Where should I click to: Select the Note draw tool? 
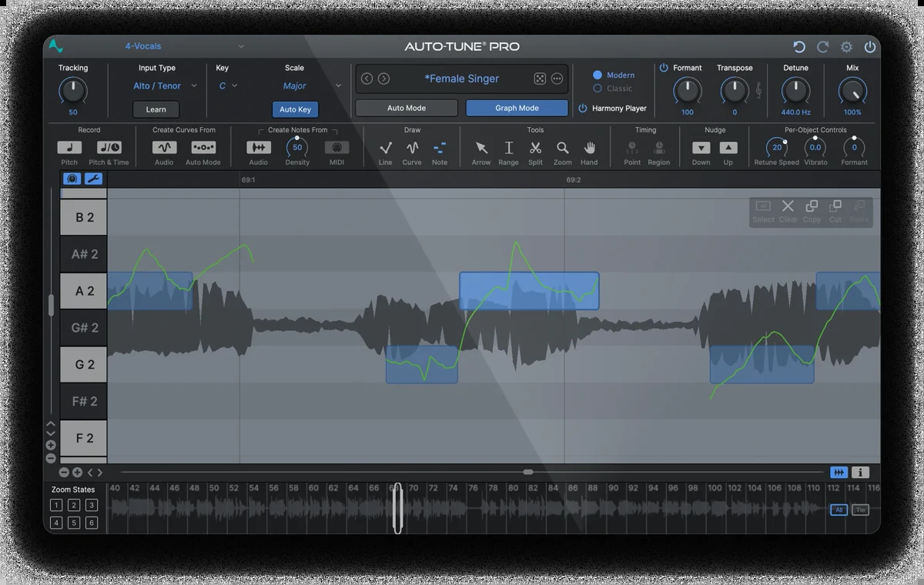click(440, 147)
